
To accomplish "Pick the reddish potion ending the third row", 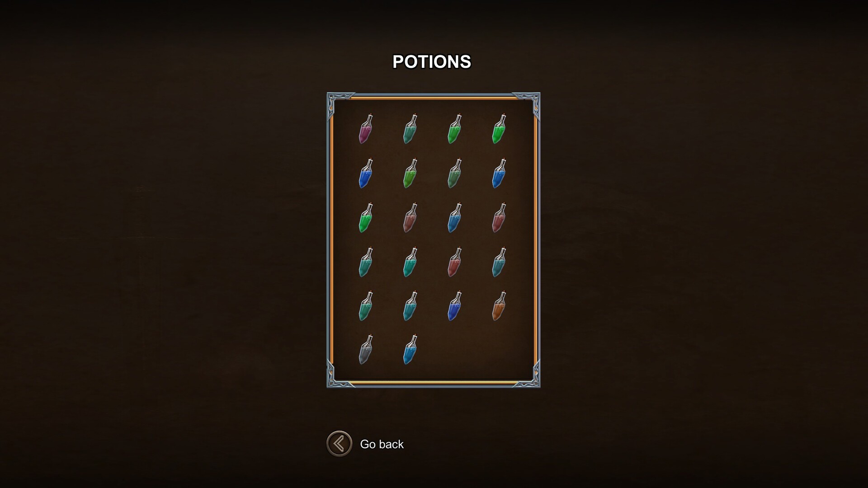I will coord(499,218).
